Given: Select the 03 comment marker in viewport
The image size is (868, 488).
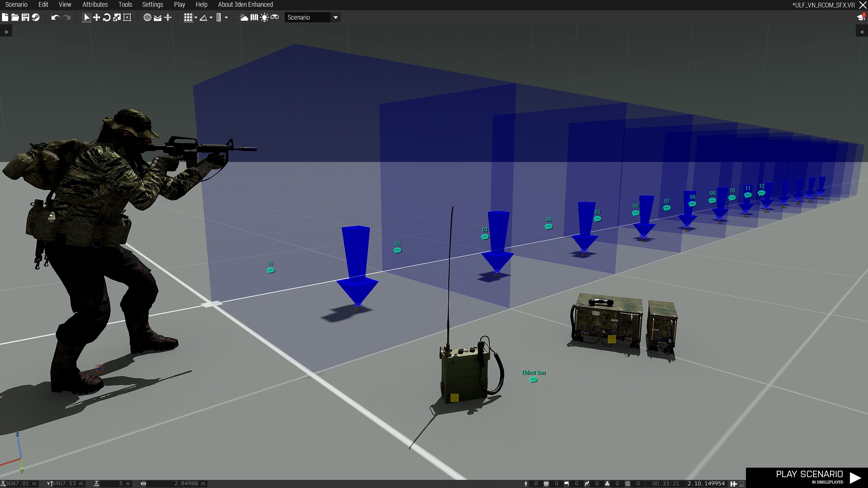Looking at the screenshot, I should click(x=485, y=237).
